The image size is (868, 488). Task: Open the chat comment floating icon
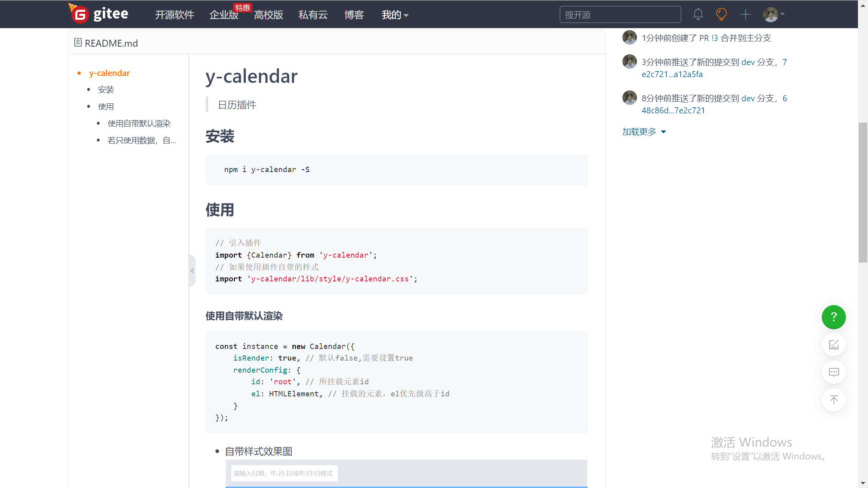pos(833,372)
